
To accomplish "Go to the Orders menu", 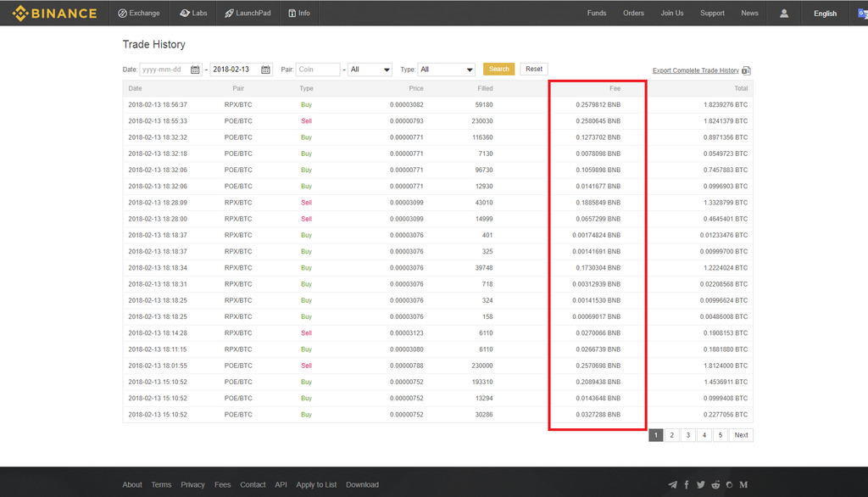I will click(633, 14).
